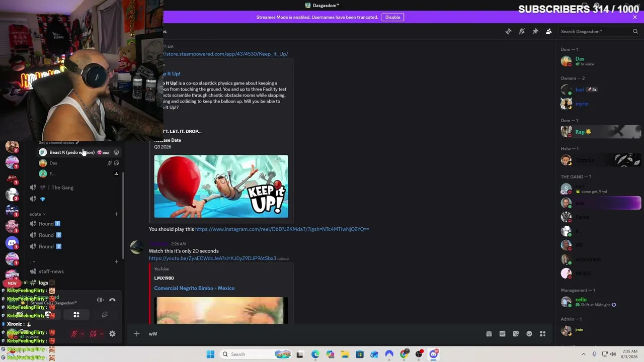This screenshot has height=362, width=644.
Task: Open File Explorer from taskbar
Action: click(x=345, y=354)
